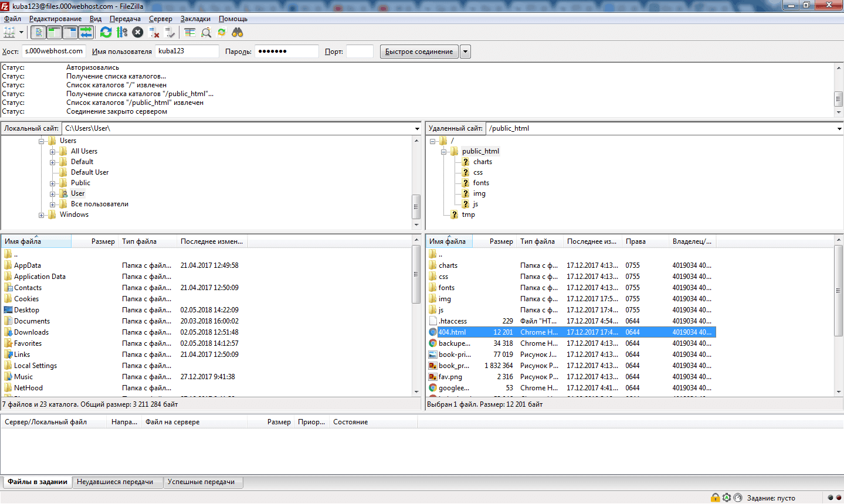The height and width of the screenshot is (504, 844).
Task: Cancel the current operation
Action: 138,32
